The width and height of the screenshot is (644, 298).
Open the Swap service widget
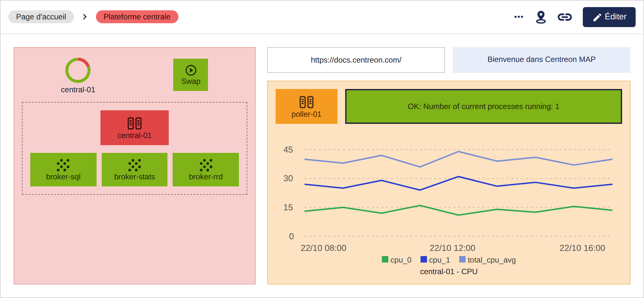pyautogui.click(x=191, y=75)
